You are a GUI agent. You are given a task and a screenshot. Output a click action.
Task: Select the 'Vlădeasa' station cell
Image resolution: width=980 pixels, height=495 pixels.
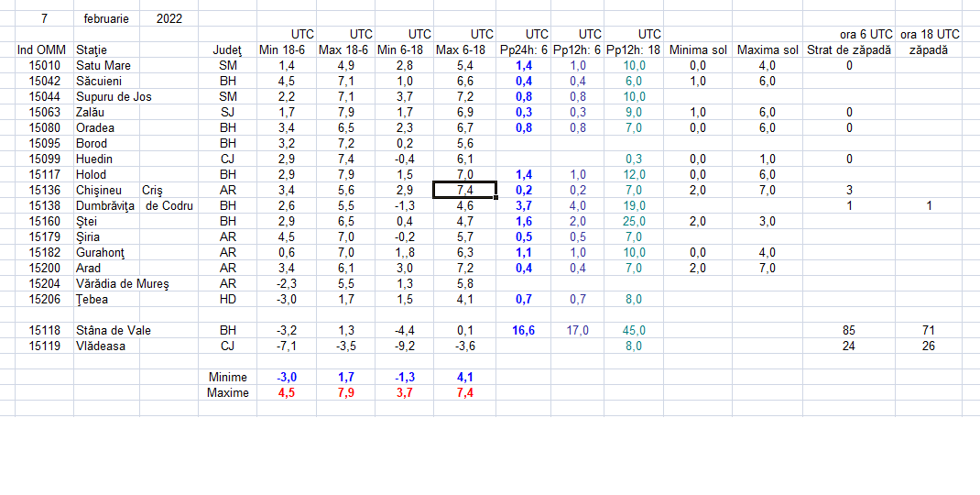click(x=107, y=346)
